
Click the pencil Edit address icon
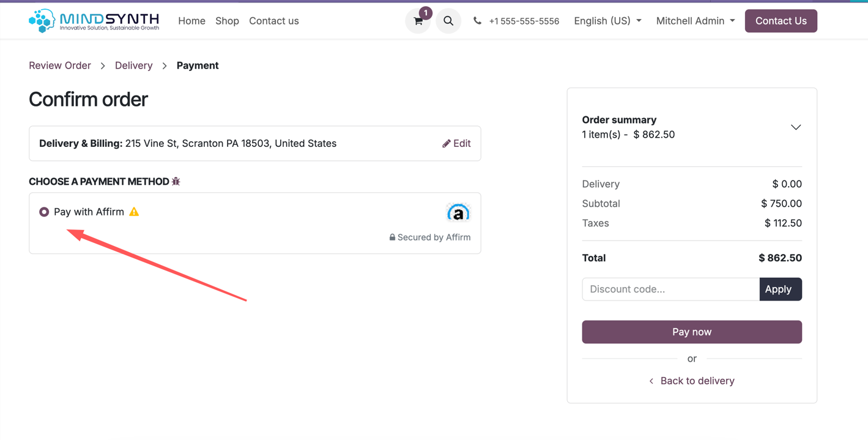pyautogui.click(x=447, y=143)
